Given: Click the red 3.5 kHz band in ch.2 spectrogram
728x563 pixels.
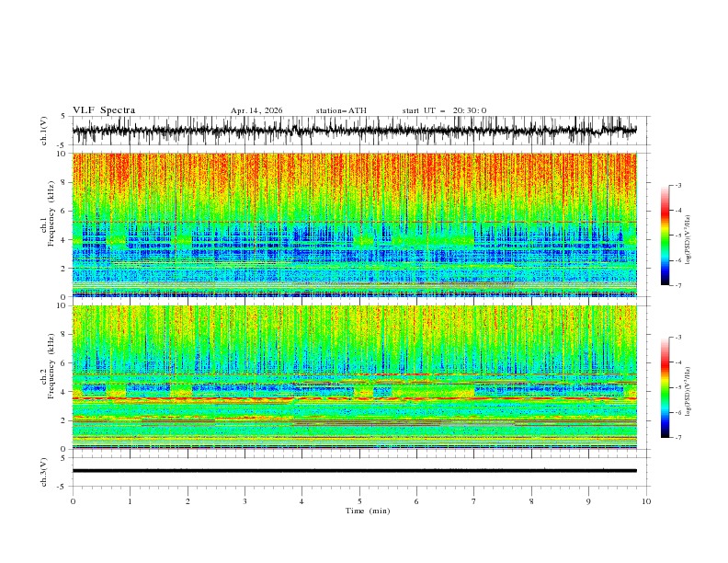Looking at the screenshot, I should tap(355, 398).
